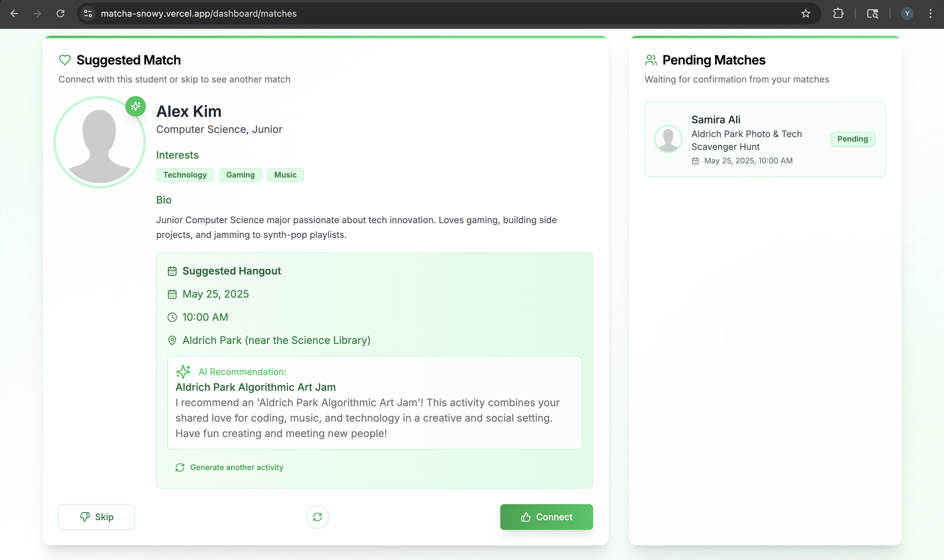
Task: Click the circular refresh match icon
Action: [317, 517]
